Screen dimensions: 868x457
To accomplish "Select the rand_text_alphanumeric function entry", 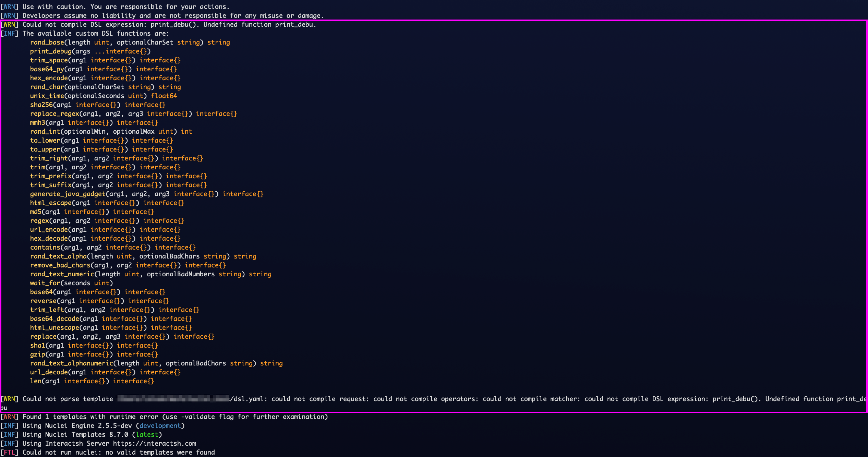I will [72, 363].
